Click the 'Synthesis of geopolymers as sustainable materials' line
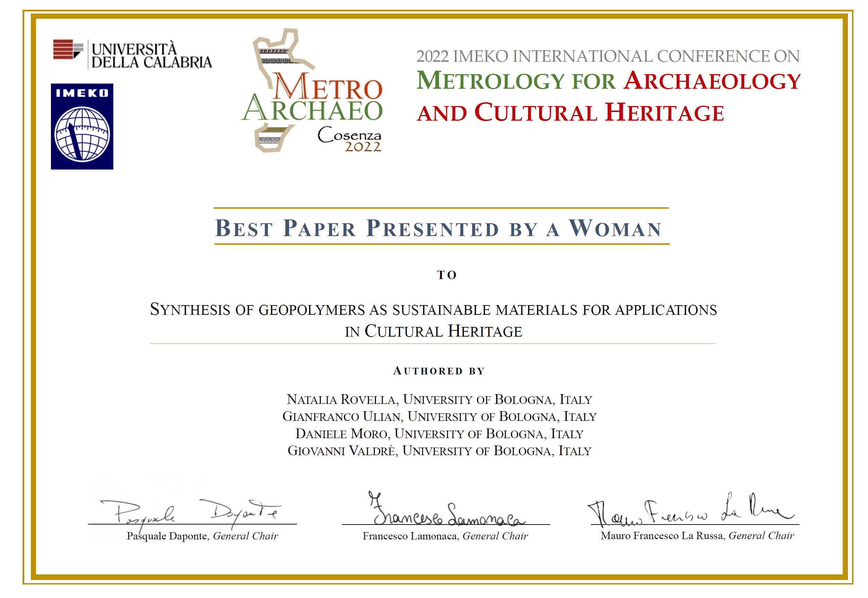The width and height of the screenshot is (868, 598). [433, 310]
